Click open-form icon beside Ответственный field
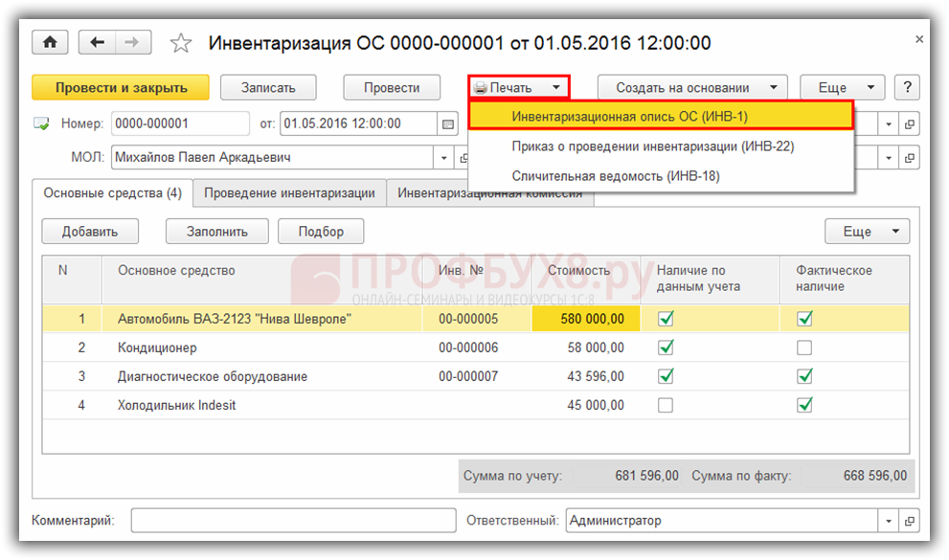Image resolution: width=949 pixels, height=560 pixels. click(909, 521)
